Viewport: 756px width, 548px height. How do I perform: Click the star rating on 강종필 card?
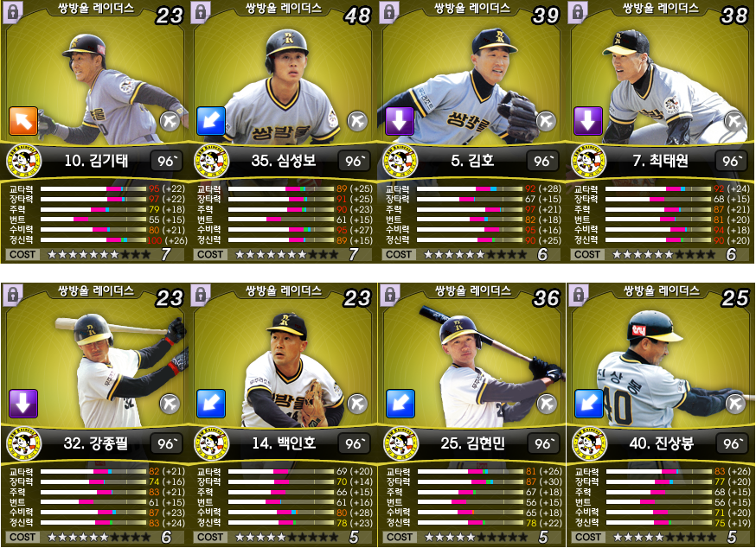[x=99, y=537]
